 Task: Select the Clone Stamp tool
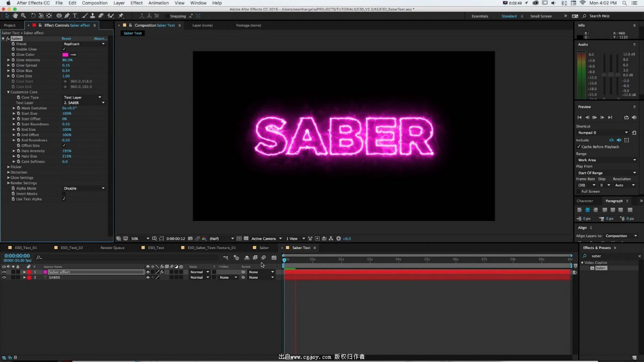click(x=93, y=16)
